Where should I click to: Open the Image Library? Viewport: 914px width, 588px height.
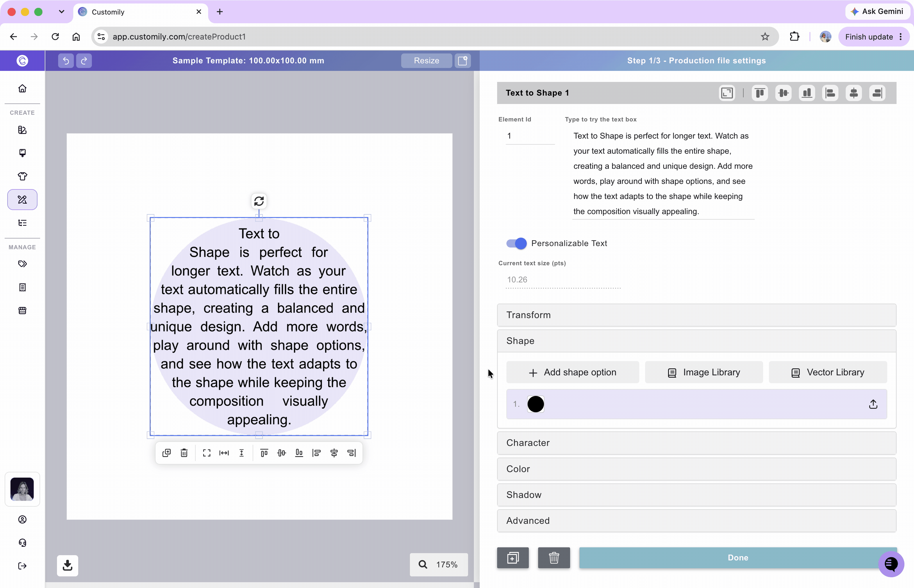(704, 372)
